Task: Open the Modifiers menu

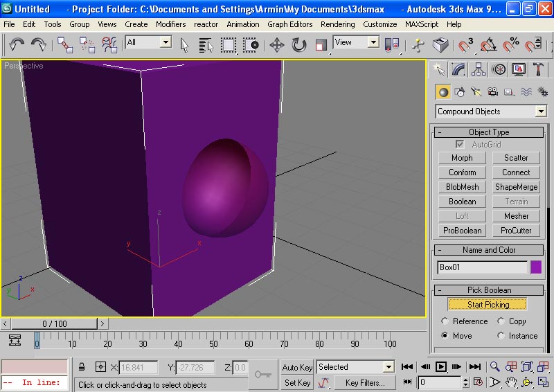Action: [170, 24]
